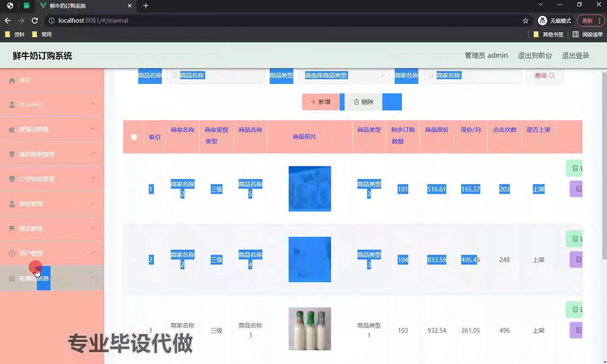
Task: Select 用户管理 in the sidebar
Action: pos(52,254)
